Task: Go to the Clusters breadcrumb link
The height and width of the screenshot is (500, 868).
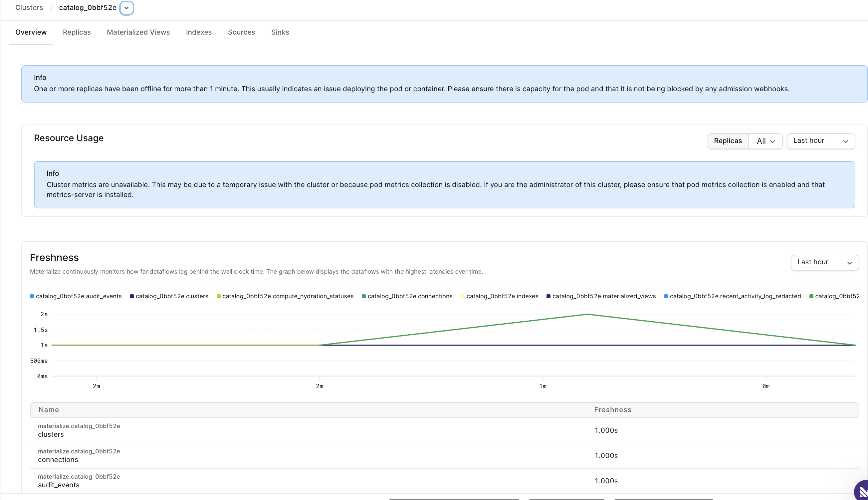Action: pos(29,8)
